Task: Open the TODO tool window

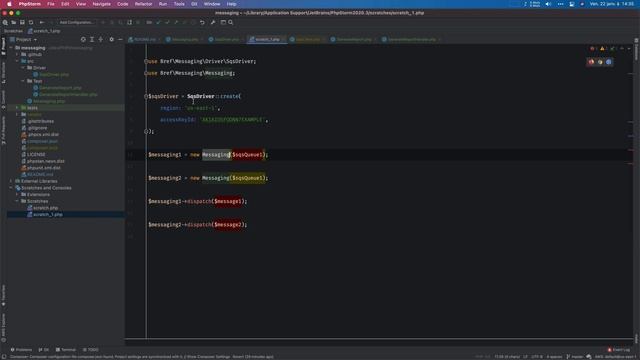Action: pos(91,350)
